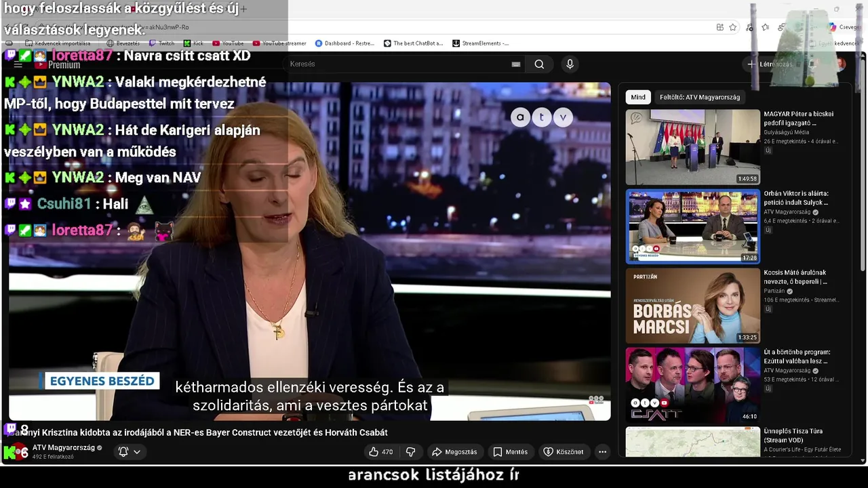The height and width of the screenshot is (488, 868).
Task: Open Orbán Viktor is aláírta video thumbnail
Action: [x=693, y=226]
